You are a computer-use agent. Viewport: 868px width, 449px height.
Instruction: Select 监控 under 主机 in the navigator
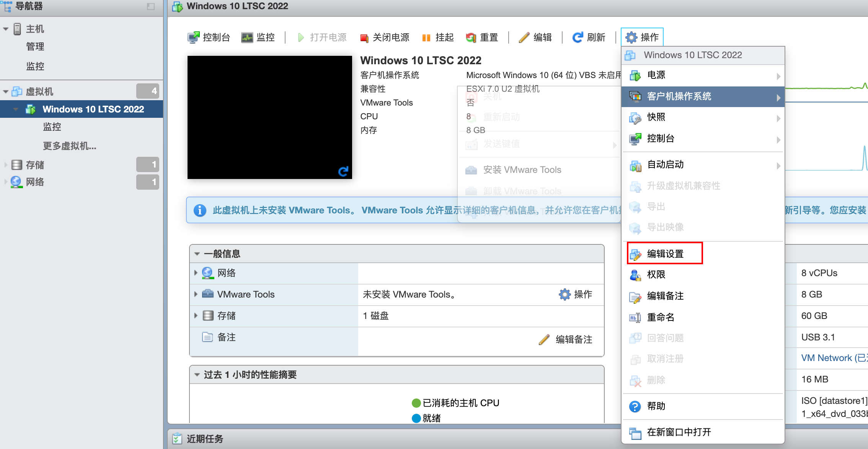click(35, 66)
